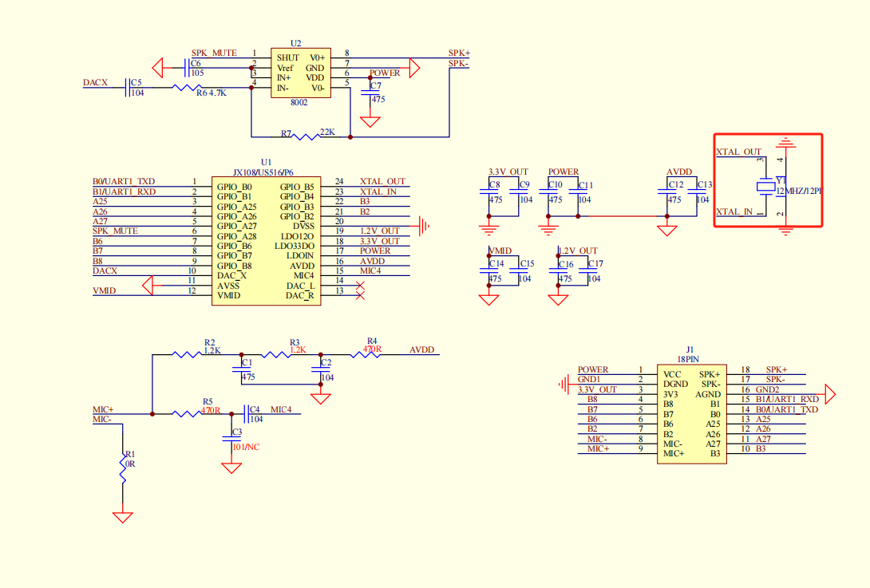Select the R5 470R resistor

pyautogui.click(x=188, y=413)
